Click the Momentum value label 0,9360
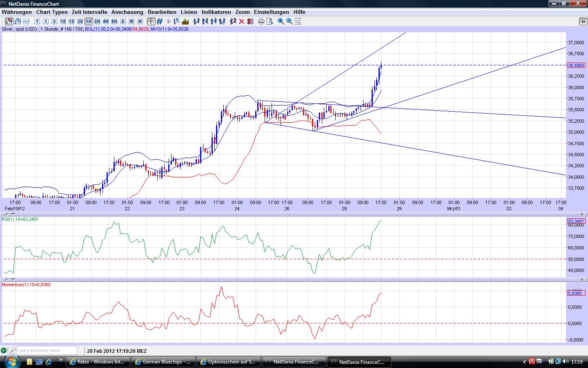This screenshot has height=368, width=588. pyautogui.click(x=575, y=293)
